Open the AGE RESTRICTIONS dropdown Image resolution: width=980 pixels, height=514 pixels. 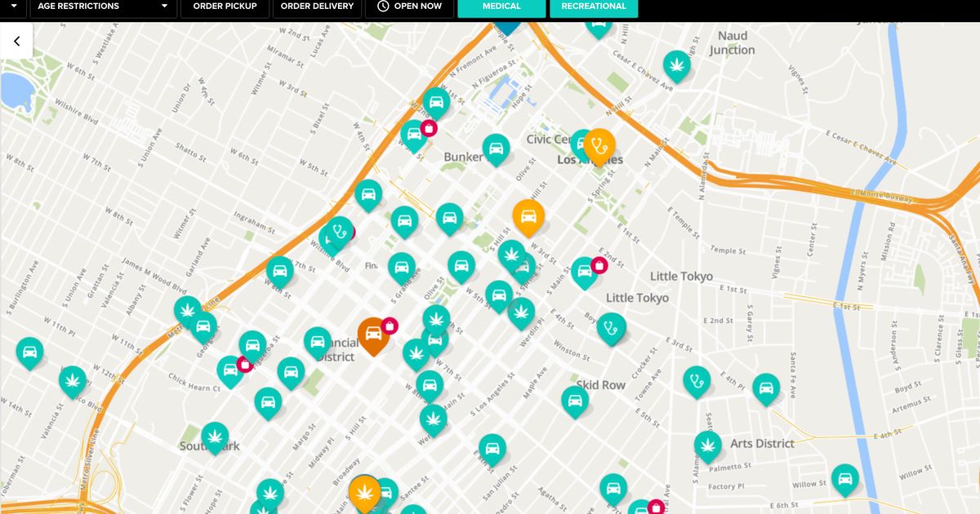pos(101,6)
